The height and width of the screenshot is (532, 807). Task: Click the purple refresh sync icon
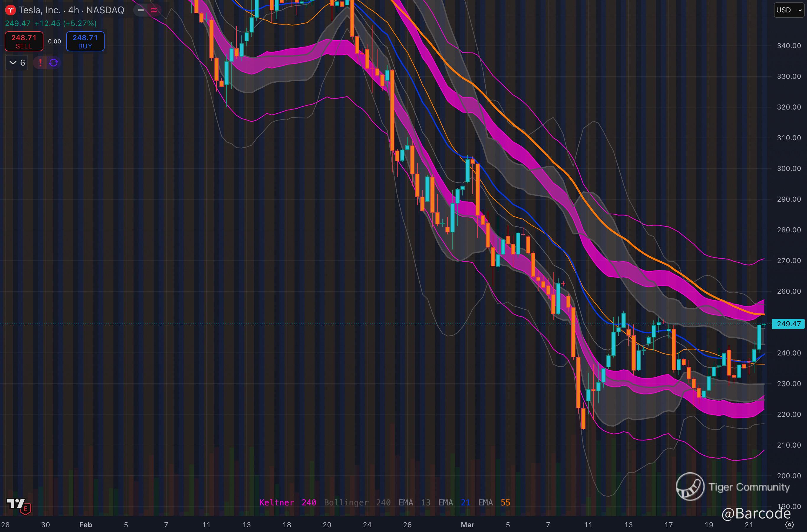[x=54, y=62]
